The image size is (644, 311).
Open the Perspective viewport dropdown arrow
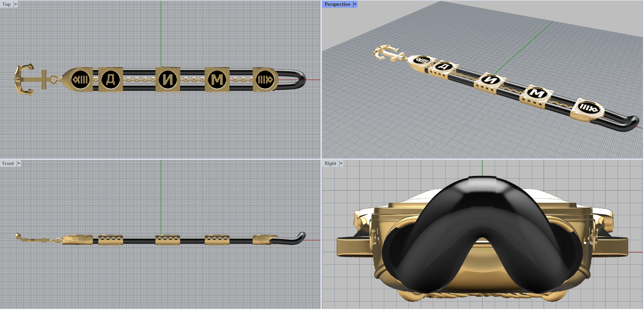pos(355,4)
